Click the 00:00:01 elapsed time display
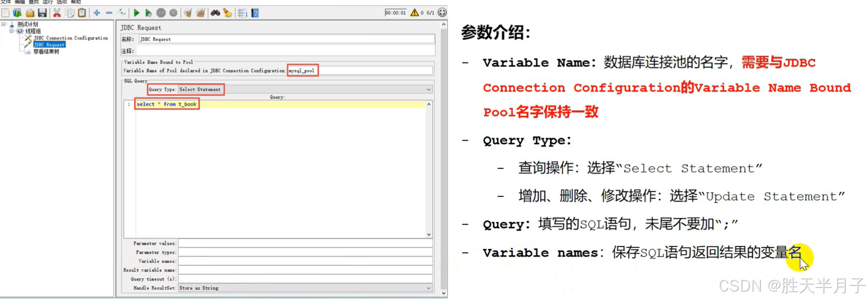 pos(396,13)
